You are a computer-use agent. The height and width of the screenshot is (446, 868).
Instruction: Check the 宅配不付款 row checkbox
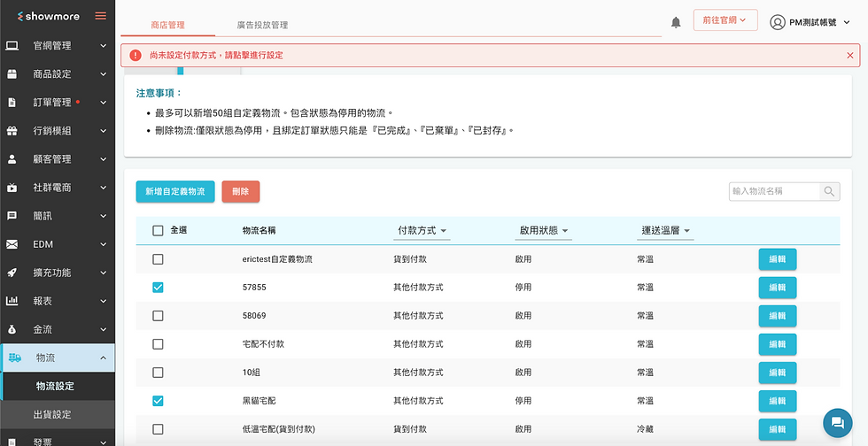[x=158, y=344]
